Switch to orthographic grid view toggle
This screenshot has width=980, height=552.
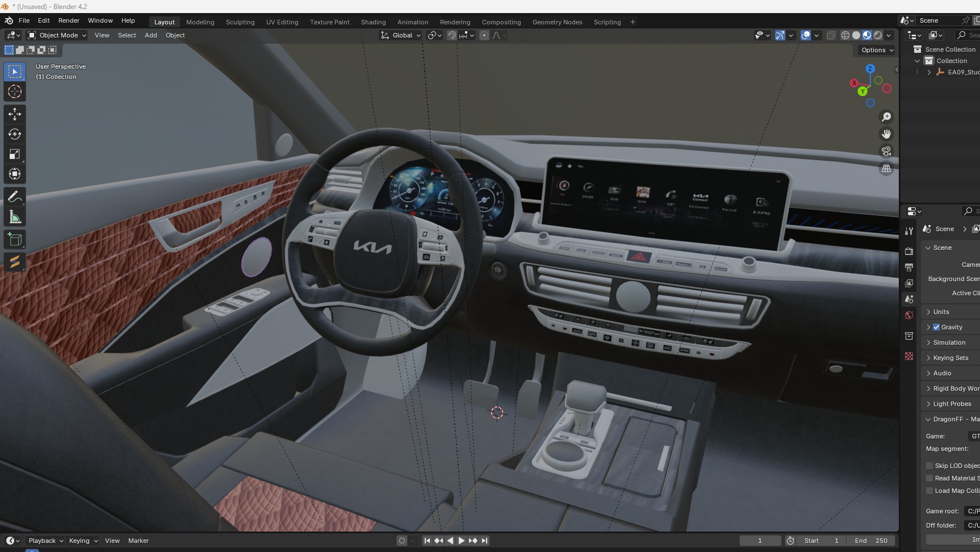pyautogui.click(x=886, y=169)
